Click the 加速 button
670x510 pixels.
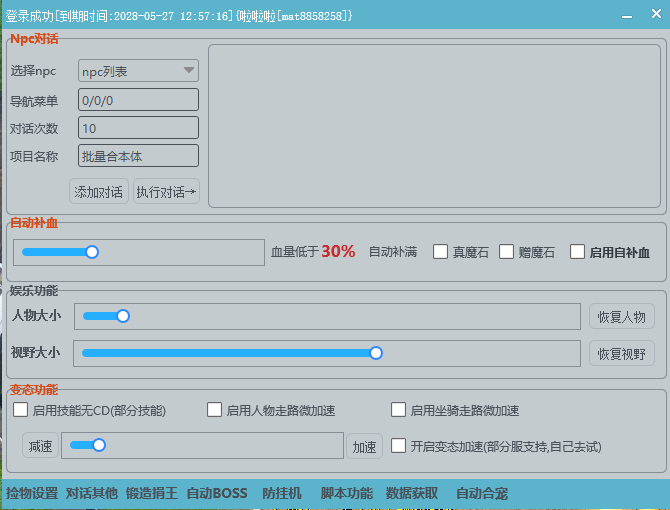coord(364,447)
